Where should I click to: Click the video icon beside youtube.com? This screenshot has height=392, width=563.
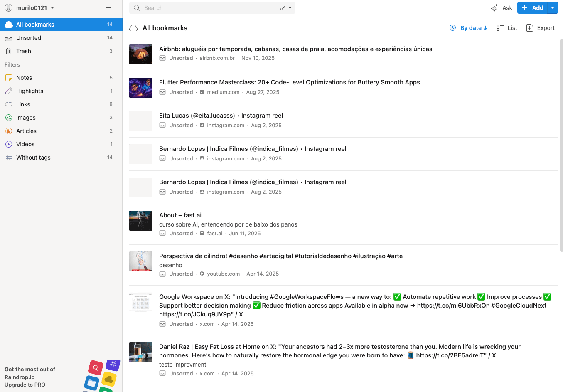202,274
